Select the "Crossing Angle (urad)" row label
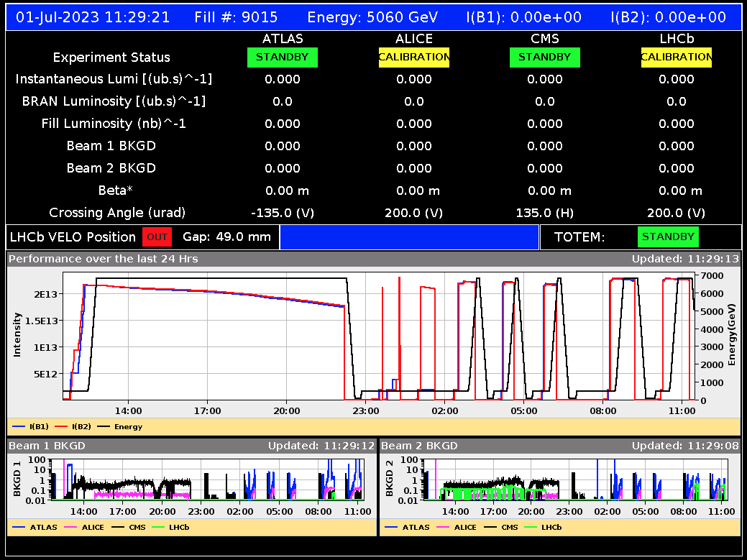The height and width of the screenshot is (560, 747). (117, 212)
